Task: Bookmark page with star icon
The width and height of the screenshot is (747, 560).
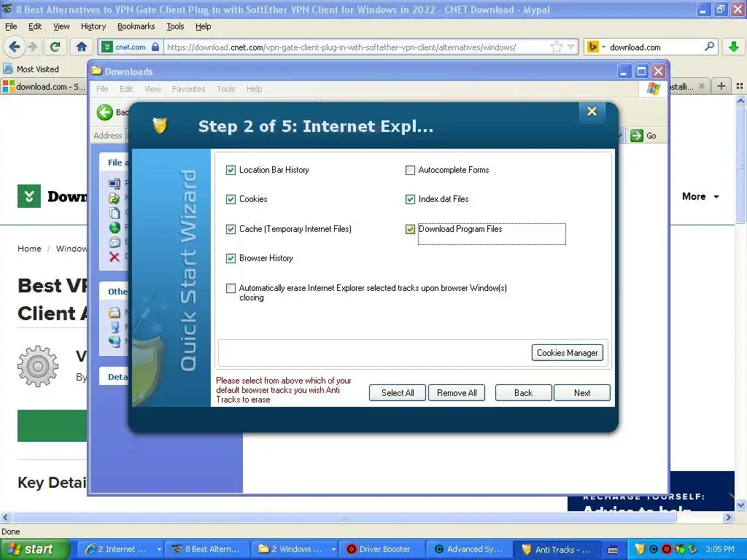Action: (x=555, y=47)
